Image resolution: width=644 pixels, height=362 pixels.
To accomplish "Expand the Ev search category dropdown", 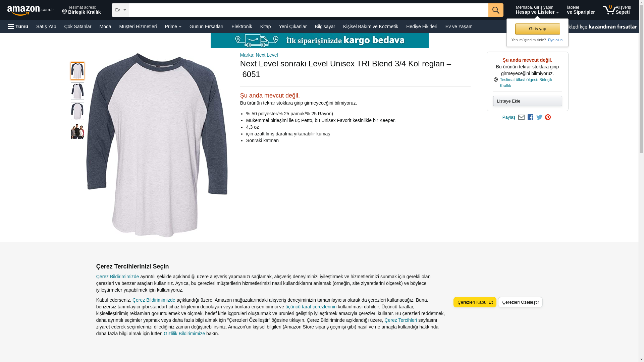I will [120, 10].
